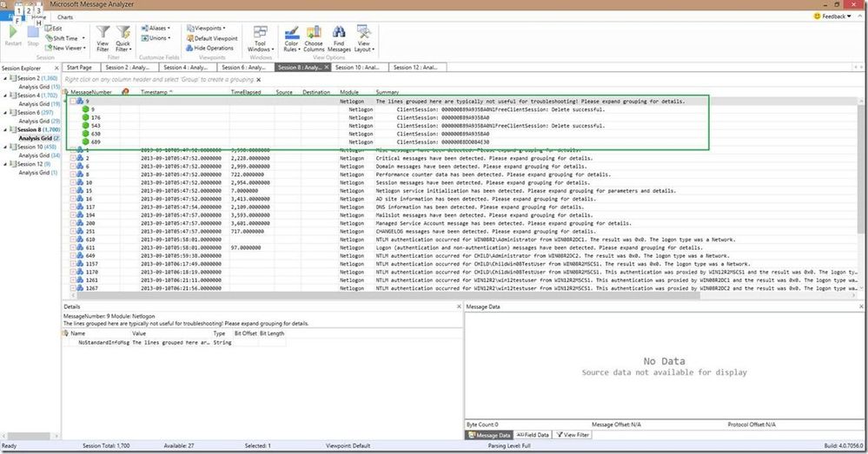Switch to the Message Data bottom tab
Screen dimensions: 868x454
pos(489,435)
